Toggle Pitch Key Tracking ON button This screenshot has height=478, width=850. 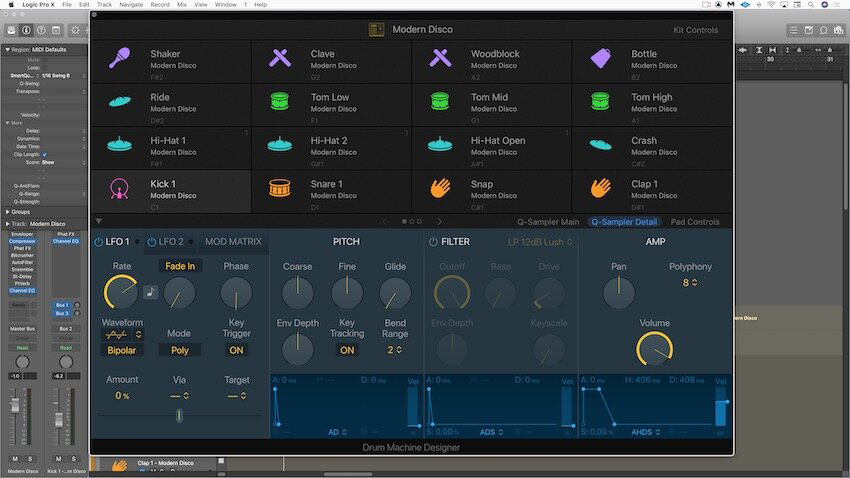[x=347, y=350]
